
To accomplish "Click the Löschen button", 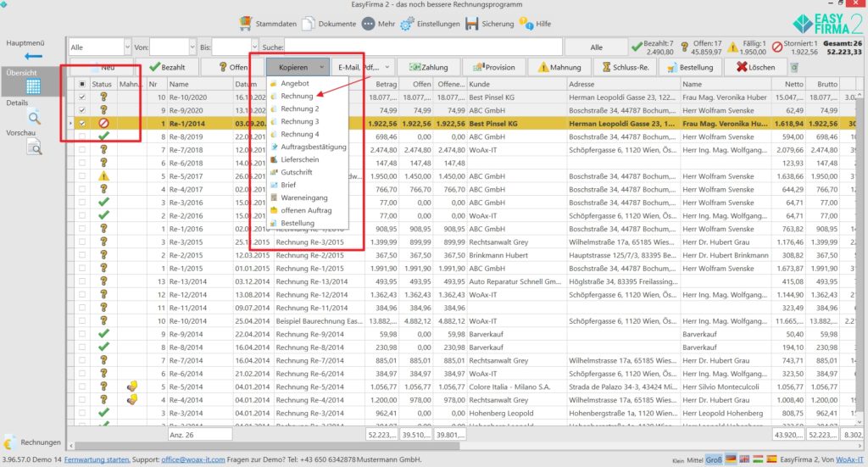I will 755,67.
